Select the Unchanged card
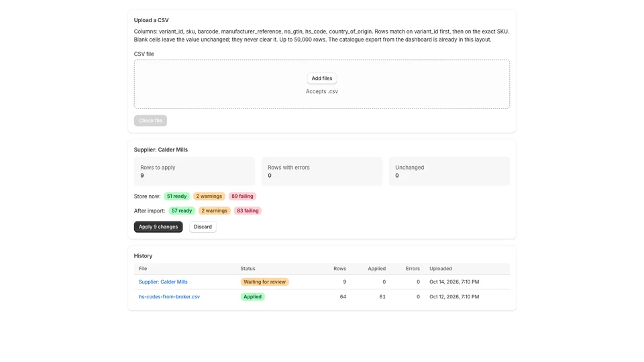Image resolution: width=644 pixels, height=362 pixels. click(449, 172)
